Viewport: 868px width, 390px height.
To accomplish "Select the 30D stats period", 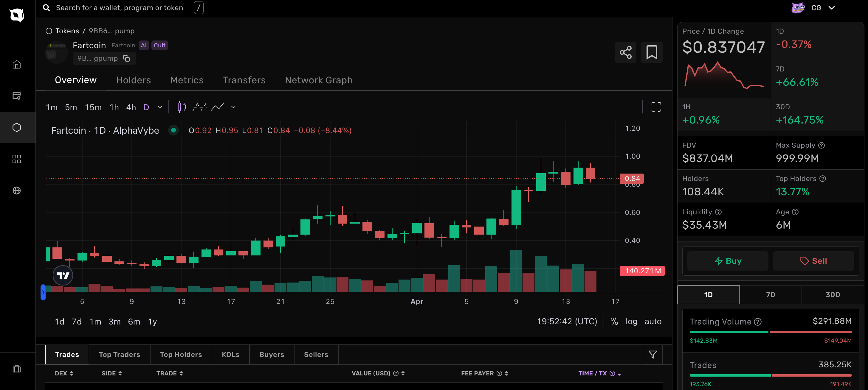I will coord(832,295).
